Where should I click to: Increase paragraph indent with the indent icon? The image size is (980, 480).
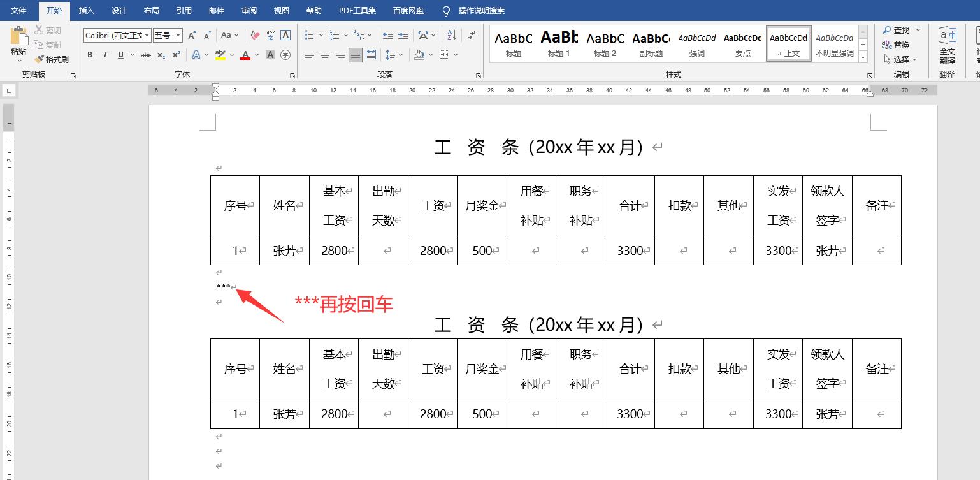coord(402,35)
